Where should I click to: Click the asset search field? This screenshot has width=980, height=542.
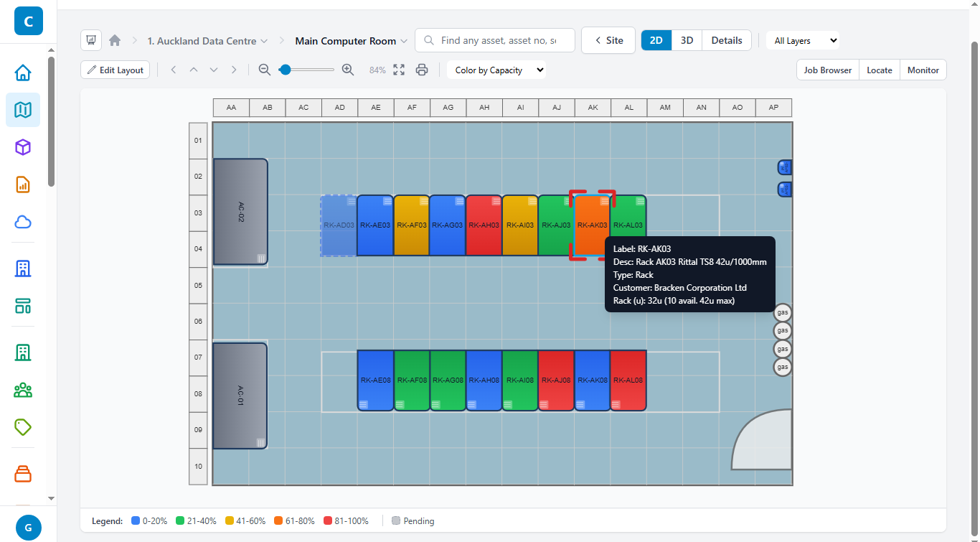(x=495, y=40)
